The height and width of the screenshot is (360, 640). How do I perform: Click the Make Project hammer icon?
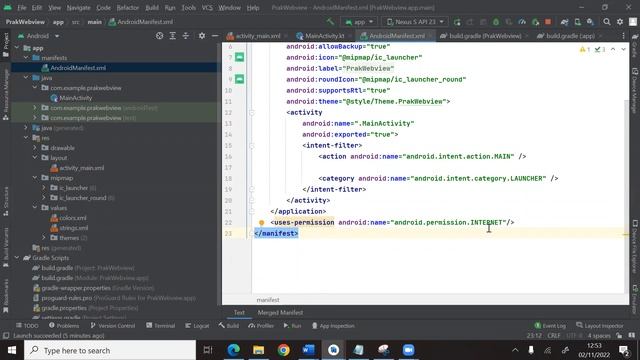pos(330,22)
